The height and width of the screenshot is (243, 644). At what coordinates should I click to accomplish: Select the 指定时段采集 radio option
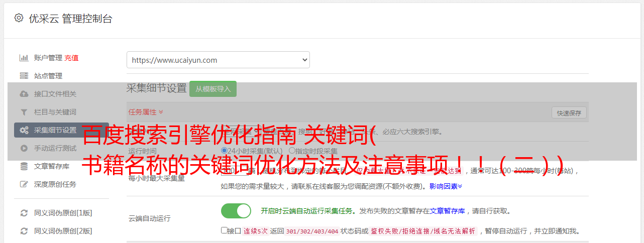point(292,150)
